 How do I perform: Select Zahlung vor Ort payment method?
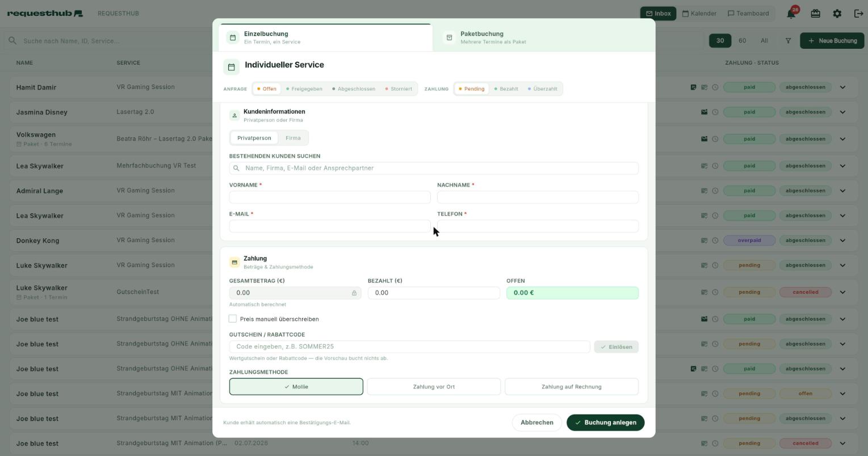(434, 387)
